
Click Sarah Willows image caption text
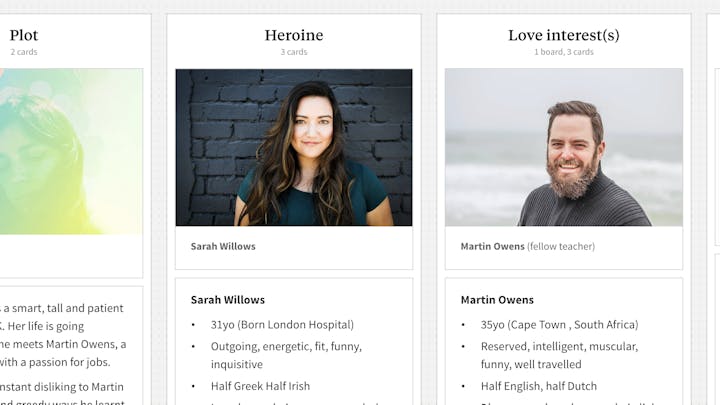tap(223, 247)
